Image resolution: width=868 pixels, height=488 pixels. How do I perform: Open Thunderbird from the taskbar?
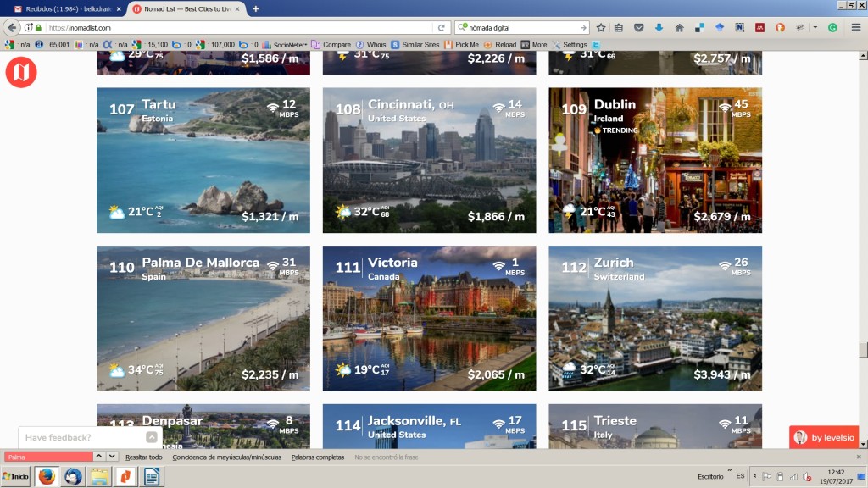point(73,476)
